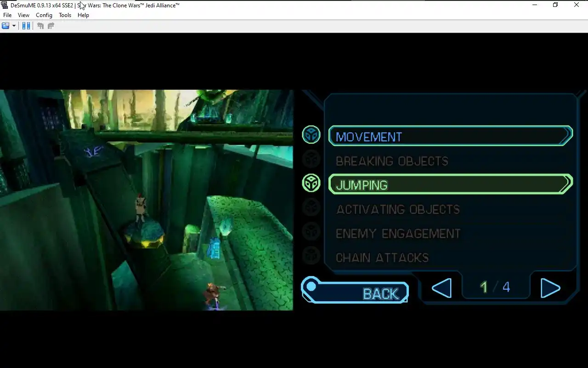Go to previous page with left arrow
The height and width of the screenshot is (368, 588).
[x=441, y=288]
